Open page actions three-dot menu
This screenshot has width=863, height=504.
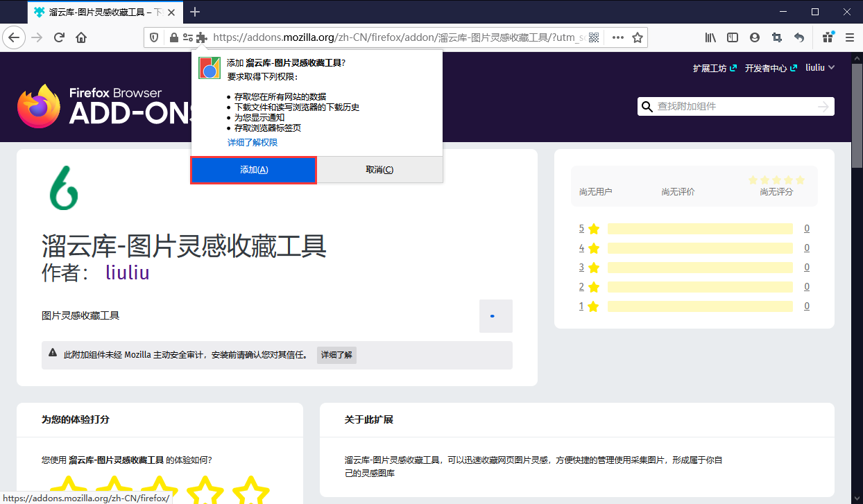[x=617, y=37]
